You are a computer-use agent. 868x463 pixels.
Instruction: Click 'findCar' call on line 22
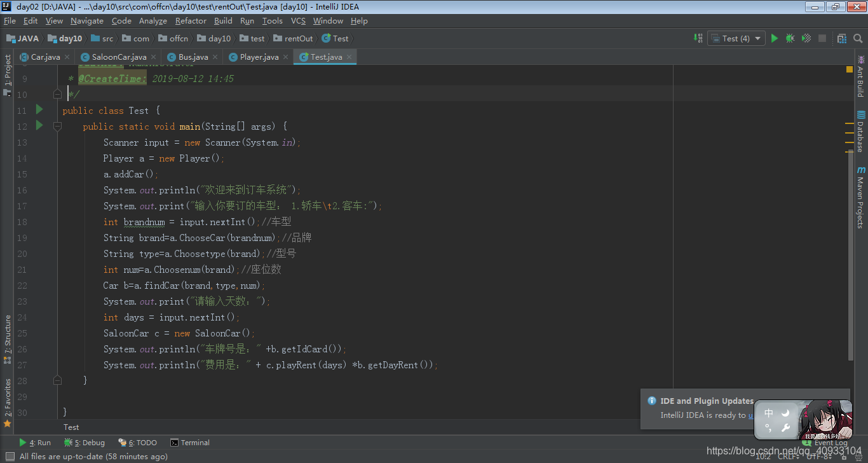point(162,286)
